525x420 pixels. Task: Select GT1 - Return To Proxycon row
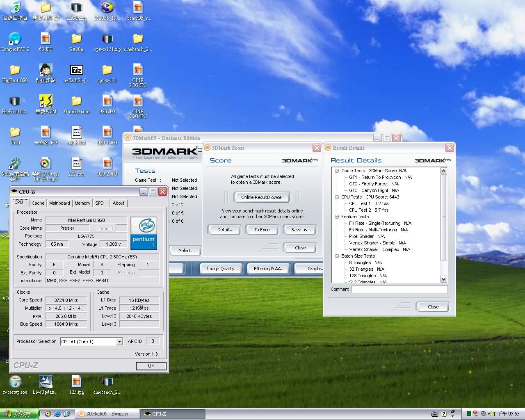[380, 177]
